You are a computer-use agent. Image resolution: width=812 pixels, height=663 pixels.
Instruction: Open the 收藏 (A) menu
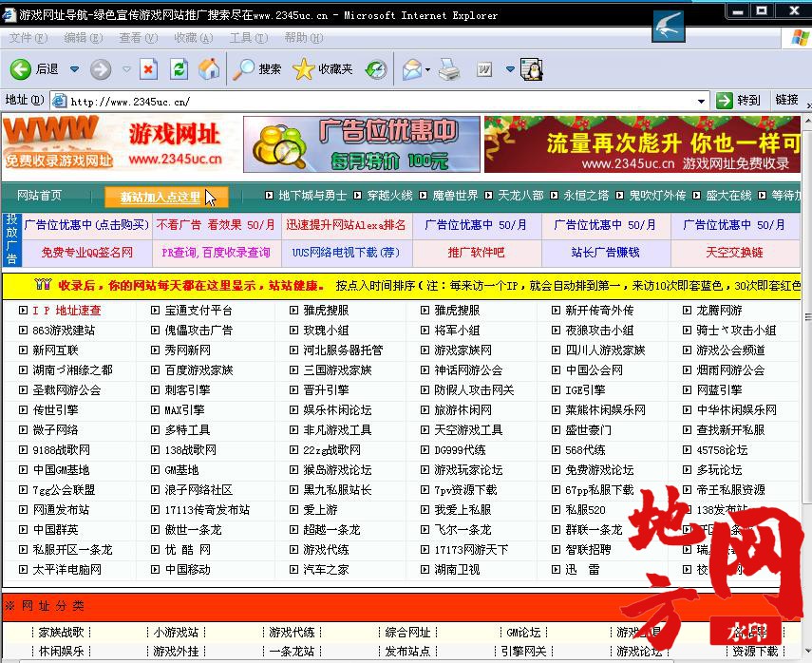coord(193,38)
